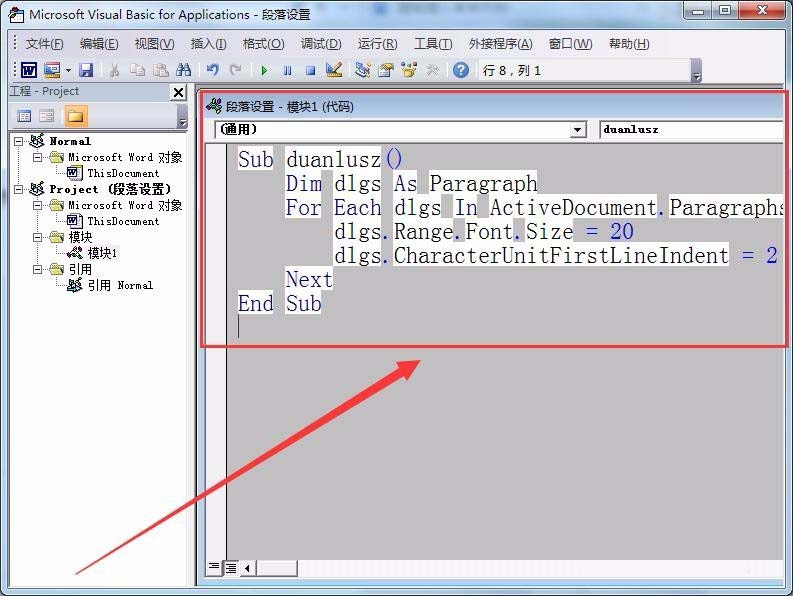793x596 pixels.
Task: Close the Project explorer panel
Action: click(179, 92)
